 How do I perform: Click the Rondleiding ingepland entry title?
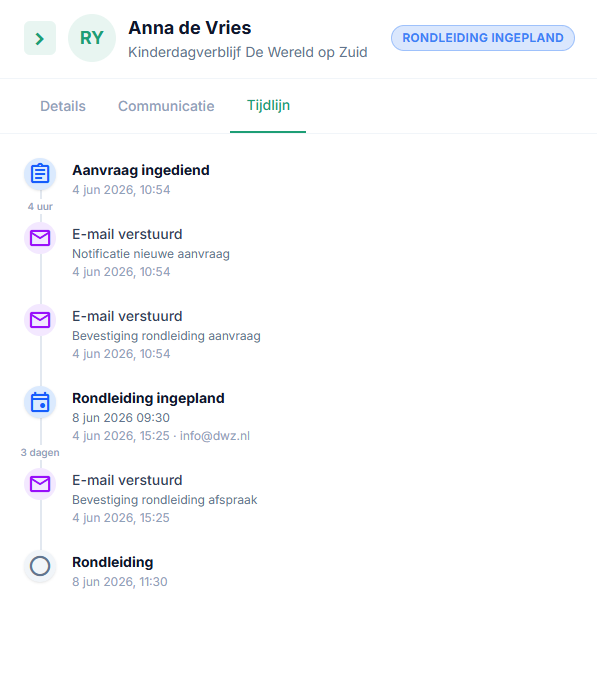click(x=148, y=398)
